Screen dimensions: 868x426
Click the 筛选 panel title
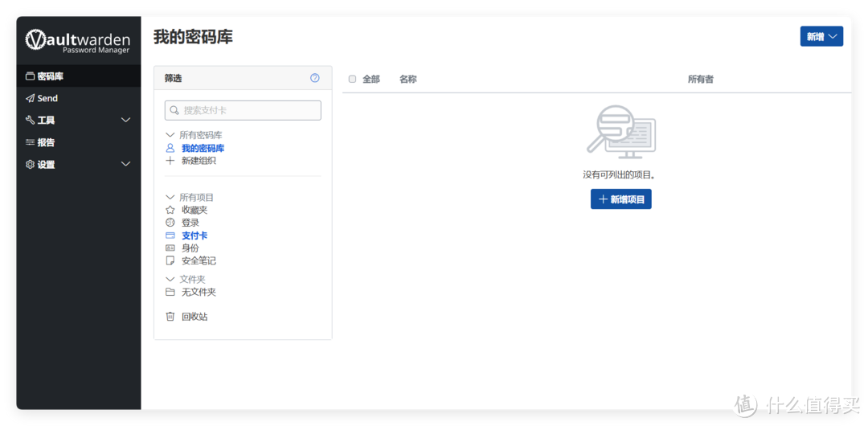pos(173,78)
